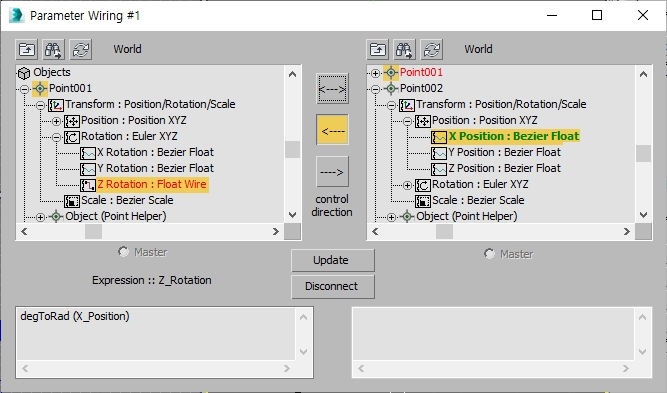This screenshot has height=393, width=667.
Task: Expand Object (Point Helper) in left tree
Action: 40,217
